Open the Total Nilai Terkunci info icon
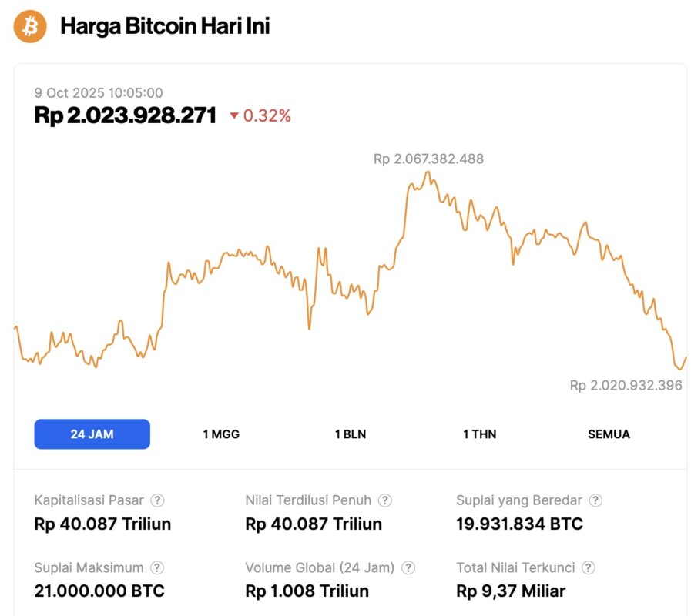 (589, 568)
